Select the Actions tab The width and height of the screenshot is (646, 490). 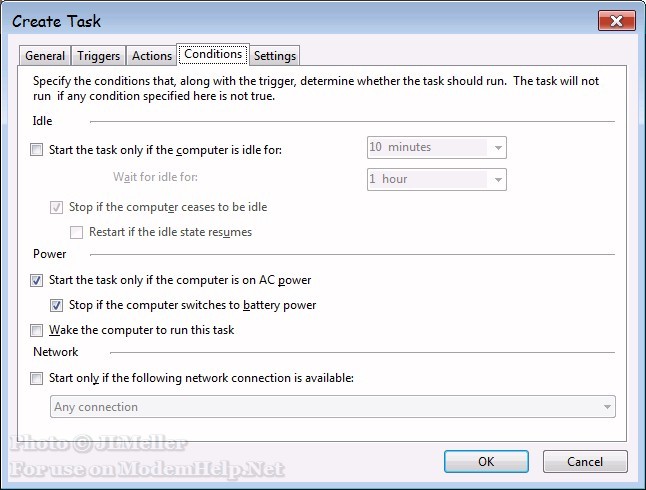[x=152, y=56]
